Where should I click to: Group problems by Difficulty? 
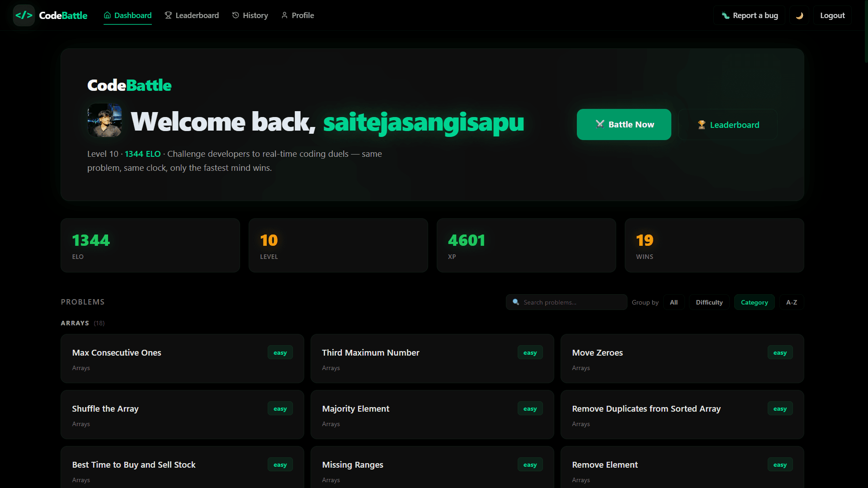709,302
